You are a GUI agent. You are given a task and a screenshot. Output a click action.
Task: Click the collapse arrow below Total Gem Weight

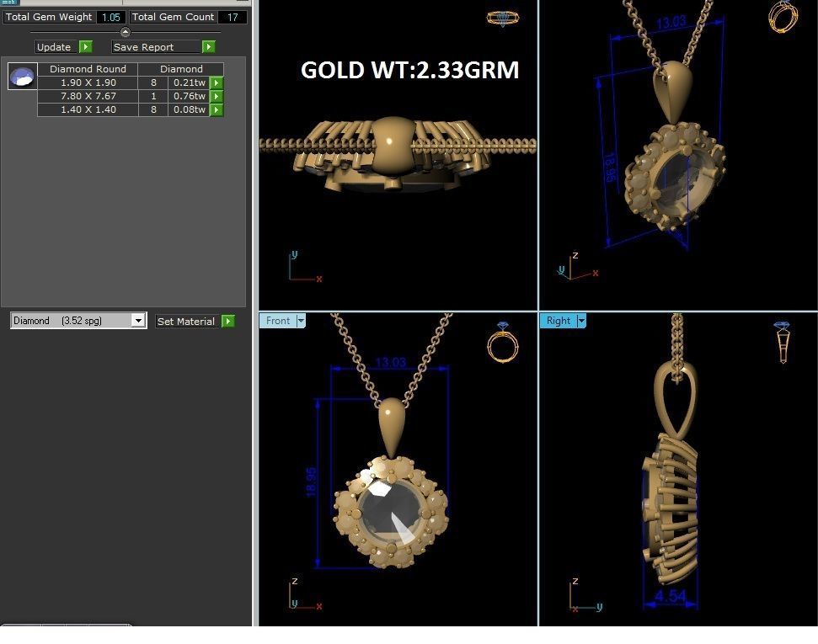[126, 32]
